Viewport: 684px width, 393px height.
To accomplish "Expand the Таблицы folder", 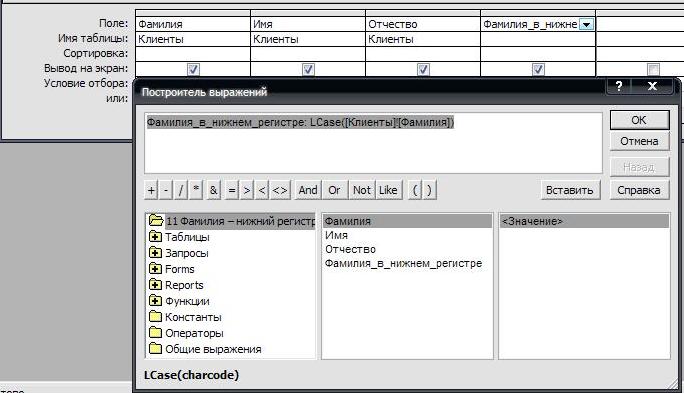I will (x=155, y=237).
